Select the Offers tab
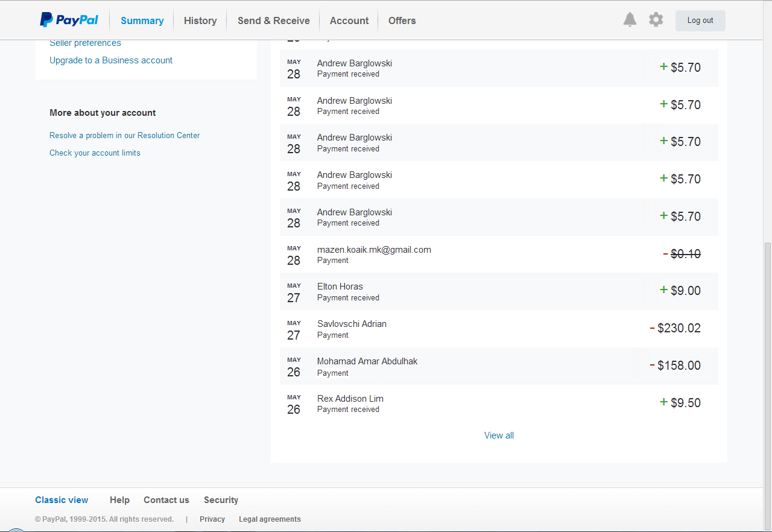The width and height of the screenshot is (772, 532). coord(402,21)
